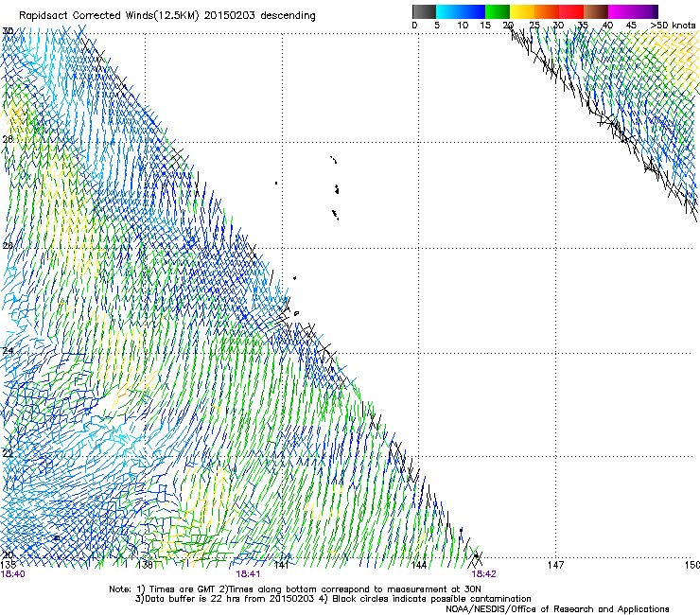Click the latitude '26' axis label
Image resolution: width=700 pixels, height=615 pixels.
8,245
